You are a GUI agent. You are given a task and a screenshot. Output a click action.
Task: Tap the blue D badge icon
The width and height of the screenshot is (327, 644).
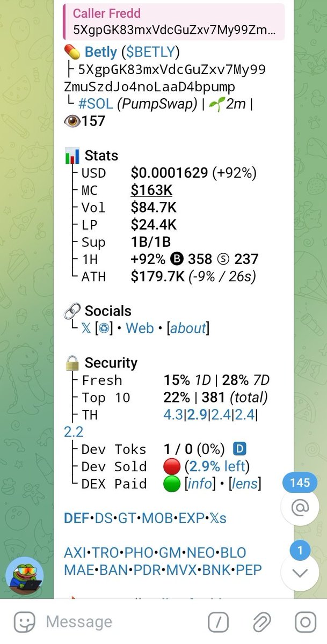click(239, 449)
